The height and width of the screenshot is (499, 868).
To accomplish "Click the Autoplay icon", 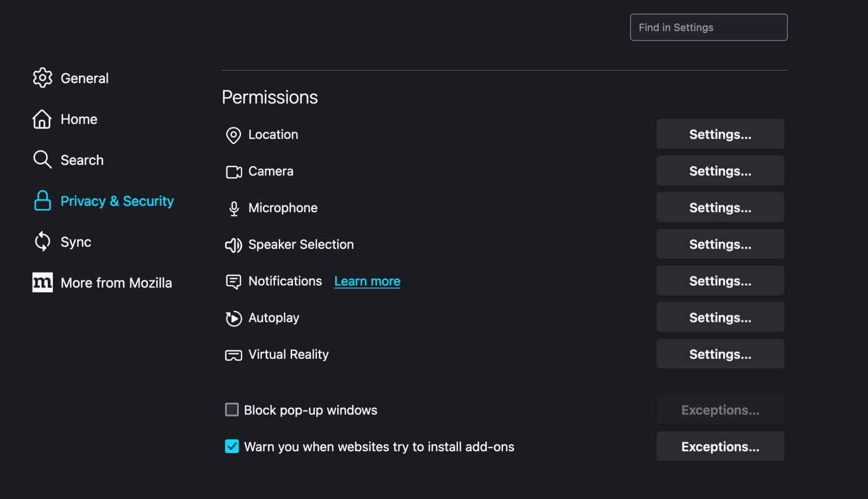I will point(233,318).
